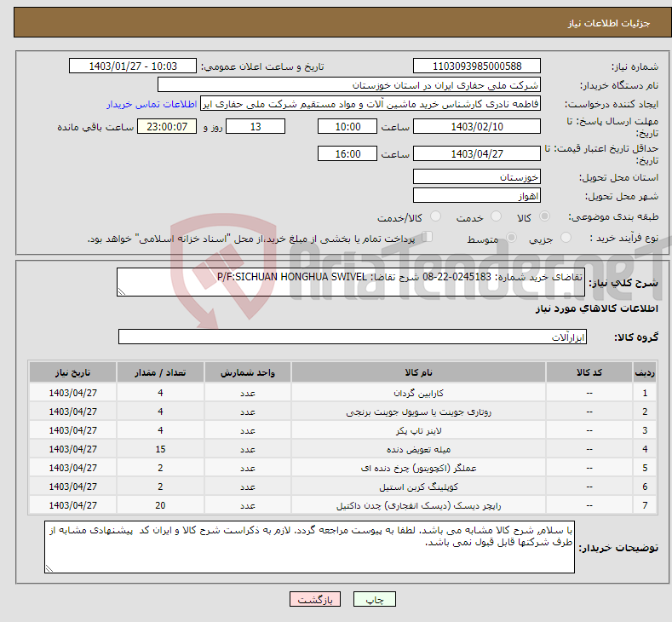Click the تعداد / مقدار column header
672x622 pixels.
coord(160,372)
